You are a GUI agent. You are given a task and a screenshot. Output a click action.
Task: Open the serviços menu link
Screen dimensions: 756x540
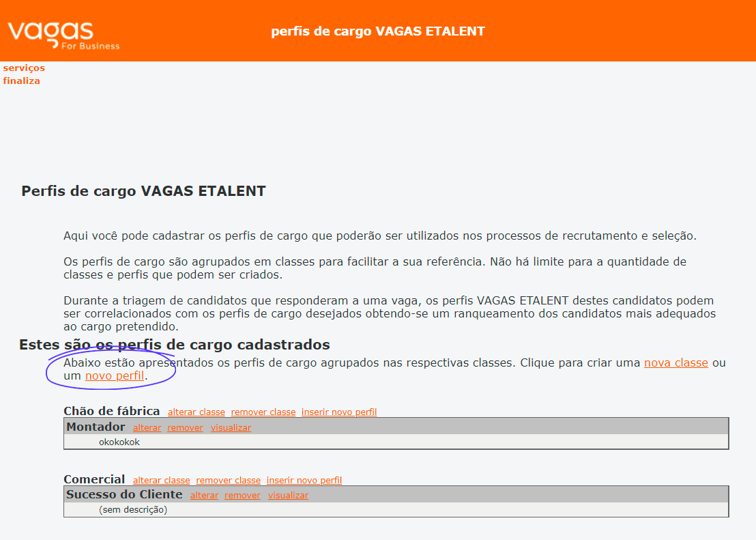24,68
